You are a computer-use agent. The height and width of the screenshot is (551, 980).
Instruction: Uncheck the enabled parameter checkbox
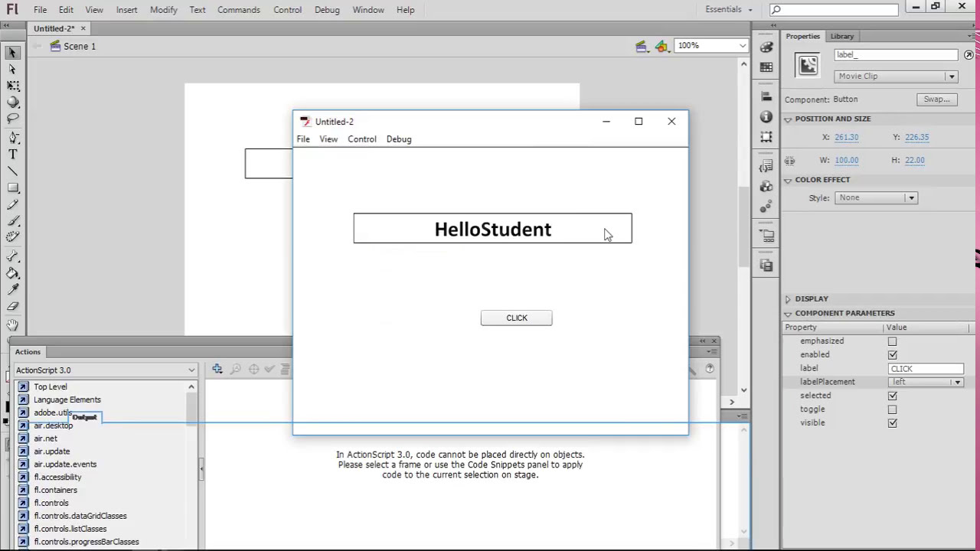[892, 355]
